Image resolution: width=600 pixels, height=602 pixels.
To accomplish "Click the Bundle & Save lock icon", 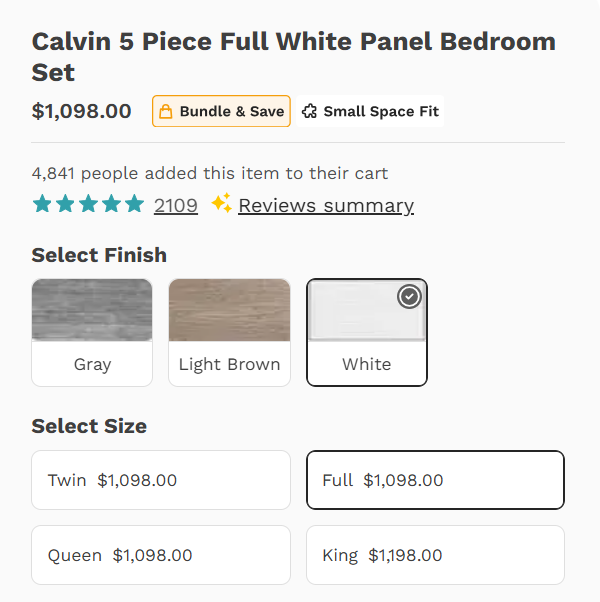I will click(166, 112).
